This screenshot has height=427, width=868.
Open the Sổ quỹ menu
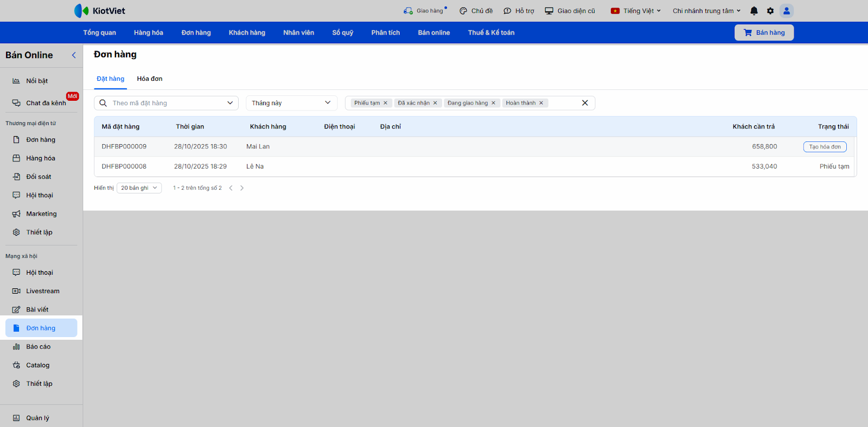click(343, 33)
